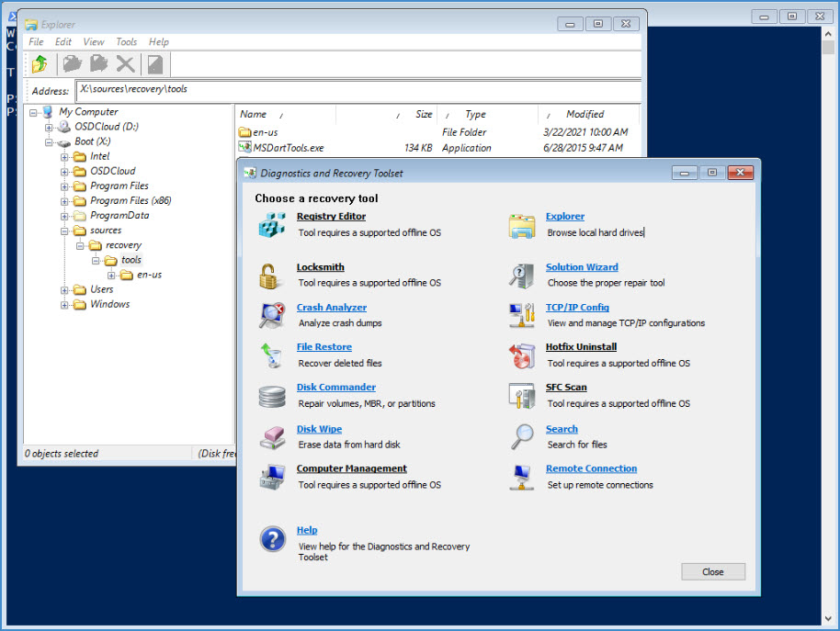840x631 pixels.
Task: Click the Remote Connection monitor icon
Action: 522,477
